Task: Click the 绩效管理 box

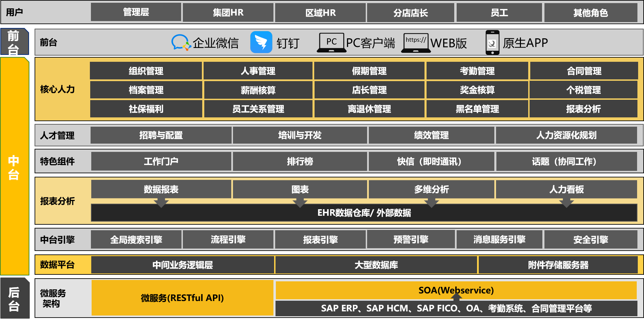Action: [431, 135]
